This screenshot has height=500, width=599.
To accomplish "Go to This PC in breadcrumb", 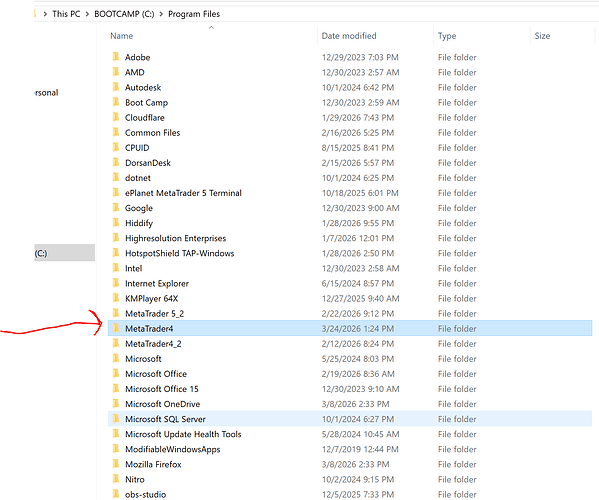I will pyautogui.click(x=66, y=14).
